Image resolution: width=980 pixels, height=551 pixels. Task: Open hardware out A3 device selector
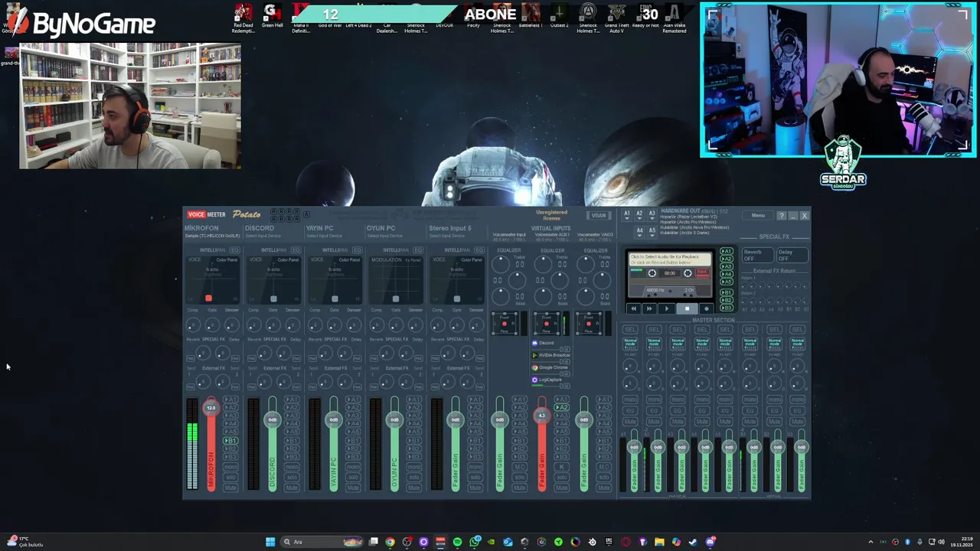pos(652,215)
